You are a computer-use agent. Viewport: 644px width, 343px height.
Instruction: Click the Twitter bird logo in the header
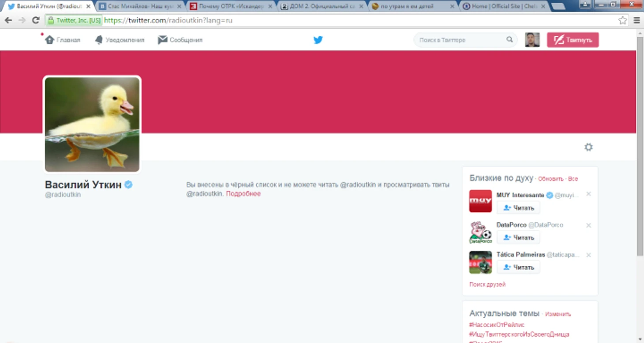[318, 40]
